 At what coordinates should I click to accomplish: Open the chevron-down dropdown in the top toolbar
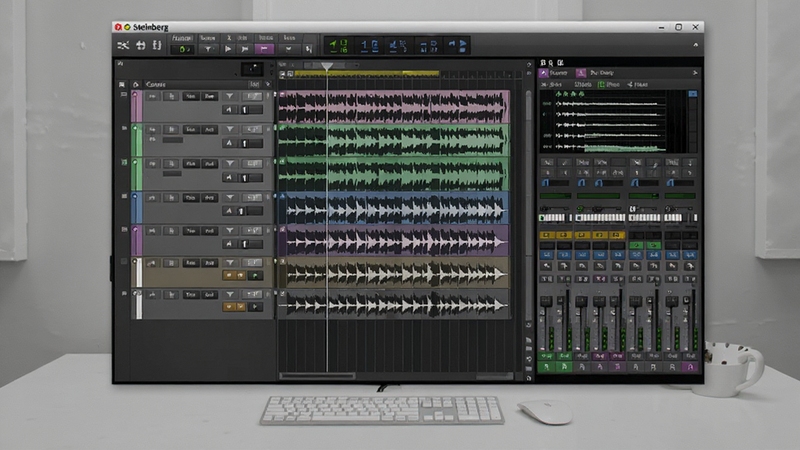click(x=288, y=49)
